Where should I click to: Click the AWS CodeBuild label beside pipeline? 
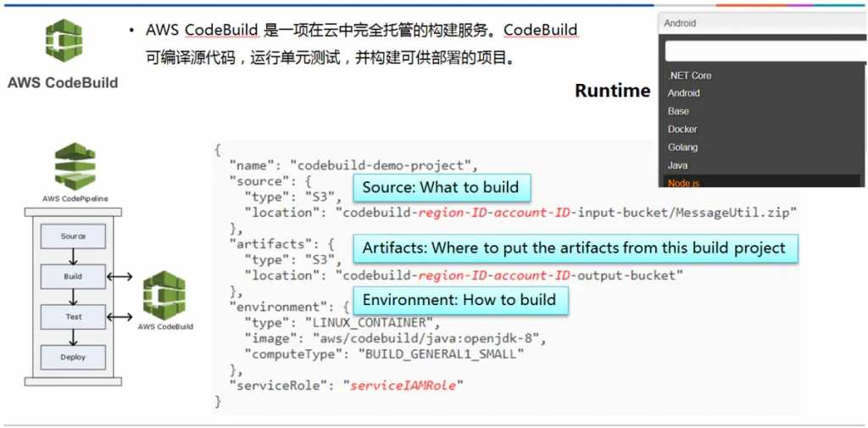[165, 326]
